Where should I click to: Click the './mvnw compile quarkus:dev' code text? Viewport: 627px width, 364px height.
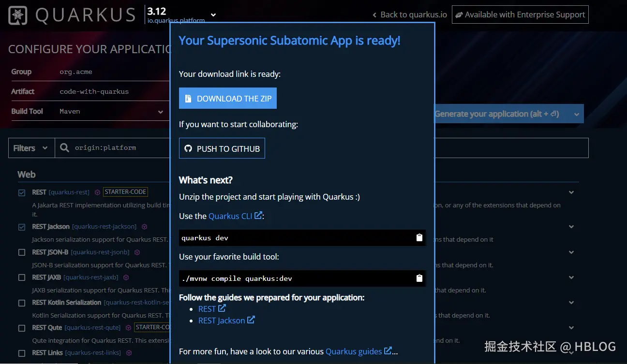(x=237, y=278)
